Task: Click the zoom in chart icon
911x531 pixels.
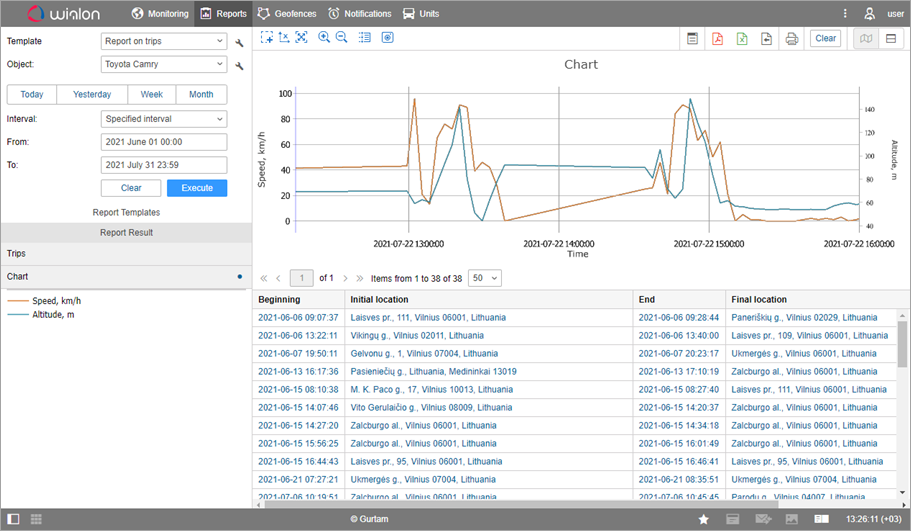Action: pos(324,38)
